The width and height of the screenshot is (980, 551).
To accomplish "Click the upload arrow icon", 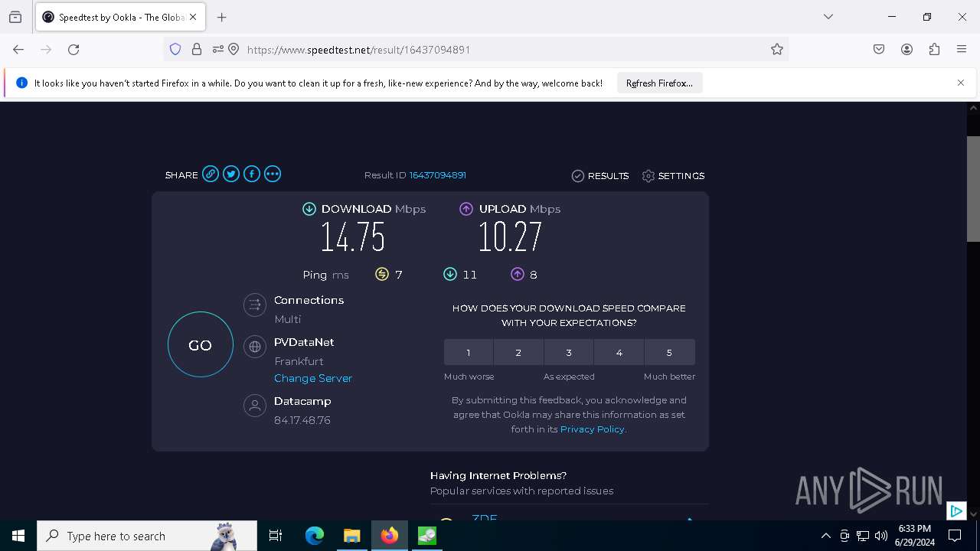I will click(466, 209).
